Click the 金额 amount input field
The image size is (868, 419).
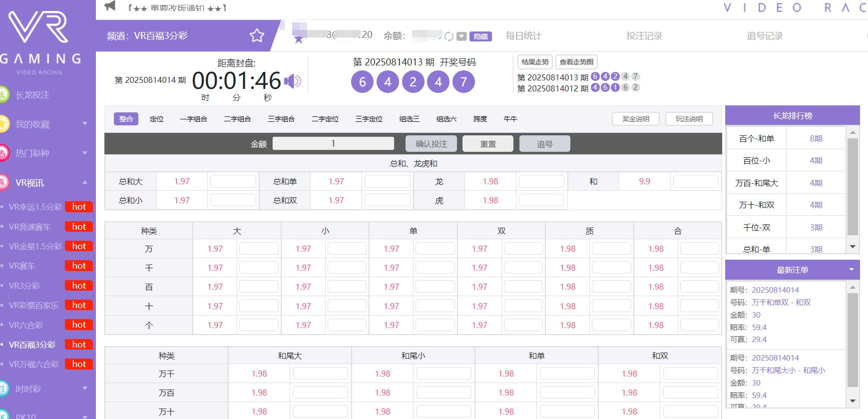(x=333, y=144)
